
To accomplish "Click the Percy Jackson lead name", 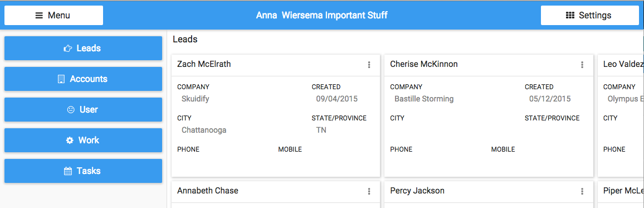I will click(x=417, y=191).
